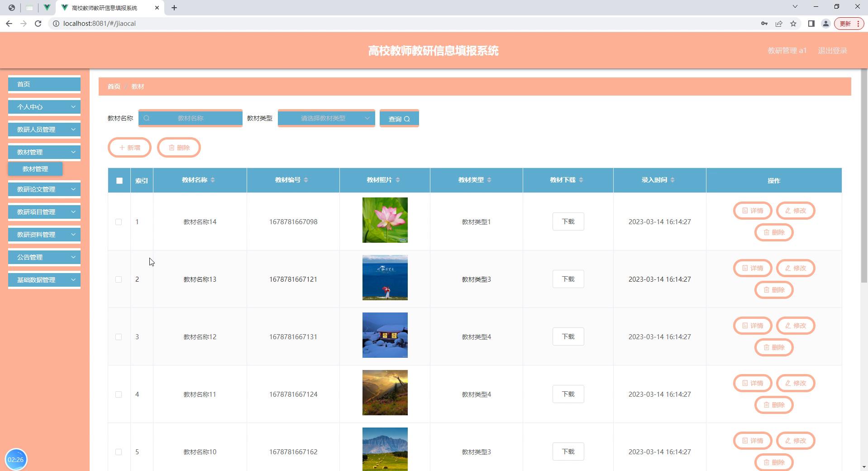Focus the 教材名称 search input field
Screen dimensions: 868x471
pyautogui.click(x=191, y=118)
